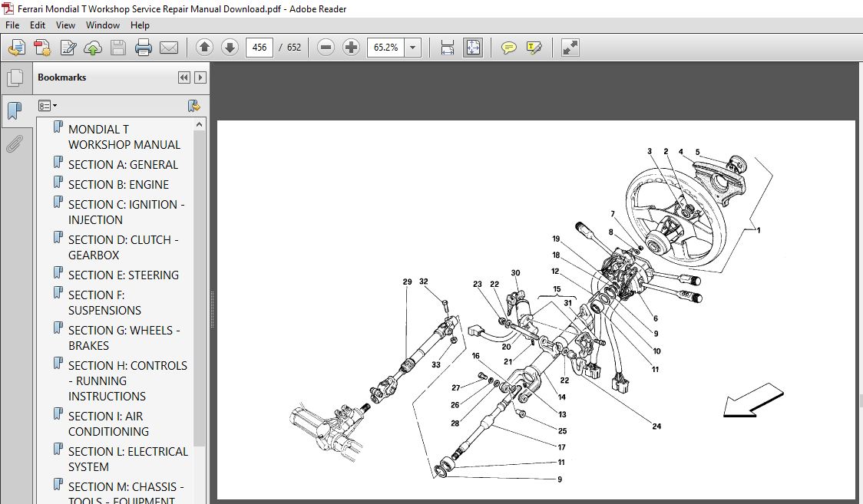Screen dimensions: 863x504
Task: Select SECTION D: CLUTCH - GEARBOX bookmark
Action: point(124,247)
